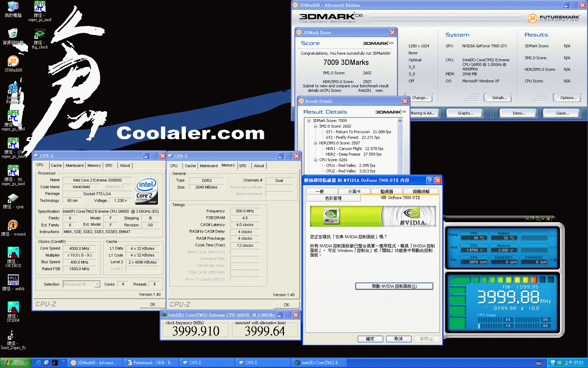Select GT1 - Return To Proxycon result row

[358, 132]
